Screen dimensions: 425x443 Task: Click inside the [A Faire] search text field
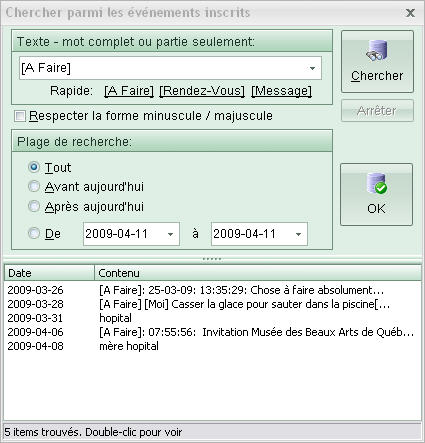[170, 68]
